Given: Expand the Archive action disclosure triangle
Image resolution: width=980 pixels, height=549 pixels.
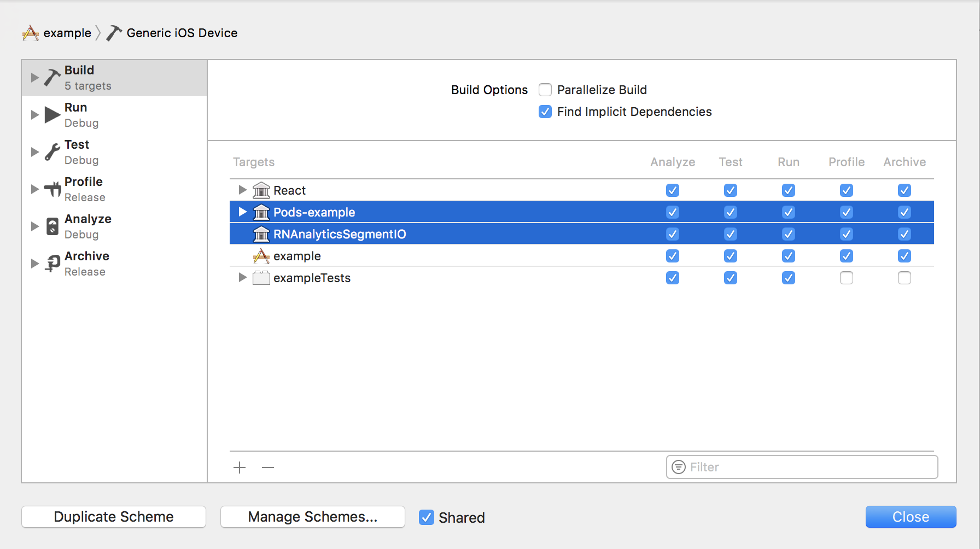Looking at the screenshot, I should 35,264.
